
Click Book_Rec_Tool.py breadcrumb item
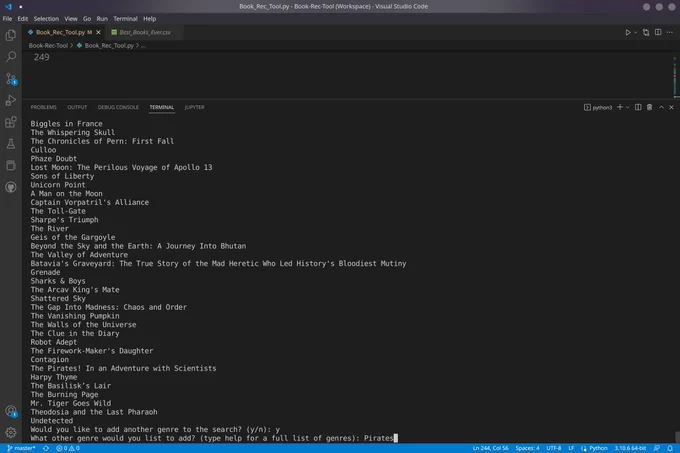click(x=109, y=46)
